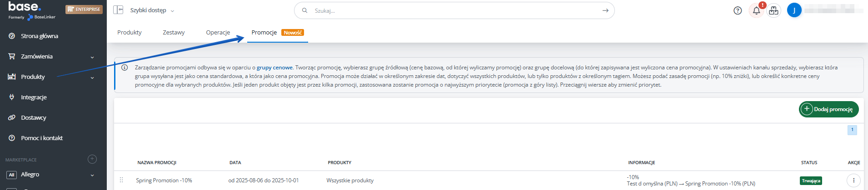
Task: Click the search submit arrow icon
Action: click(605, 10)
